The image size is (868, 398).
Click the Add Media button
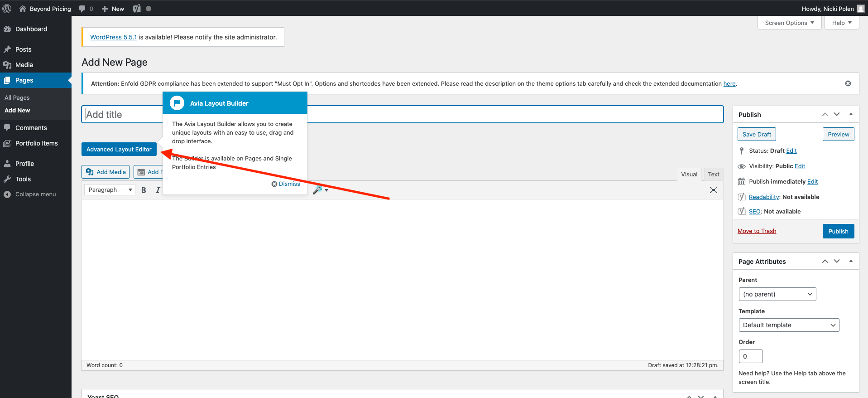coord(106,172)
